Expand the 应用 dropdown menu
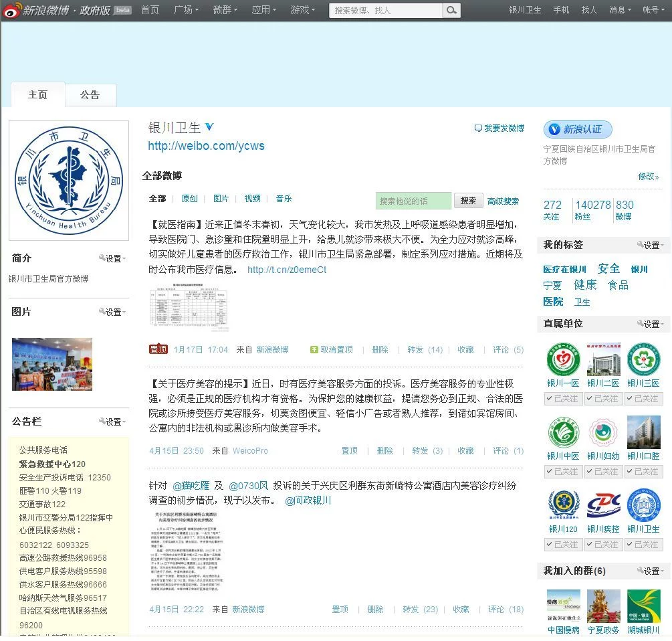The image size is (672, 641). [x=263, y=10]
